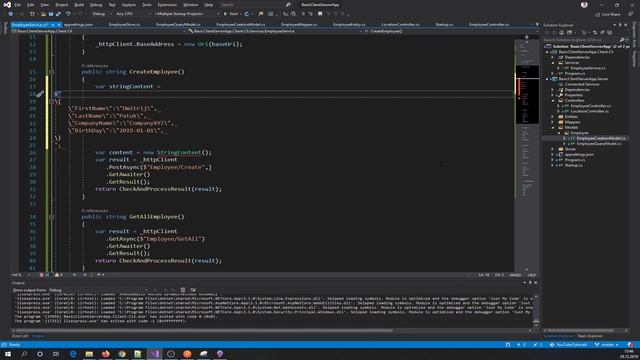Toggle word wrap in Output window
Screen dimensions: 640x360
(x=193, y=290)
